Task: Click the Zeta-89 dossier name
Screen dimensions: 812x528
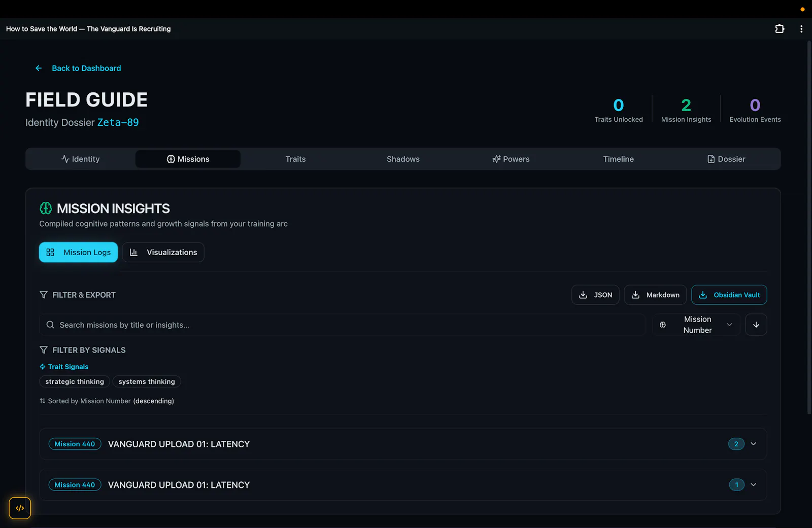Action: coord(118,122)
